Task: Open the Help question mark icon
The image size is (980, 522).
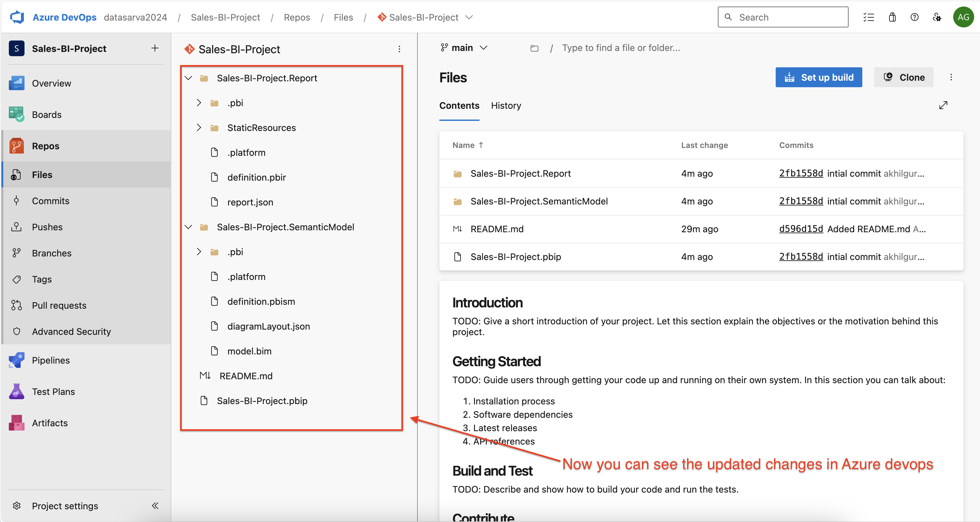Action: coord(915,17)
